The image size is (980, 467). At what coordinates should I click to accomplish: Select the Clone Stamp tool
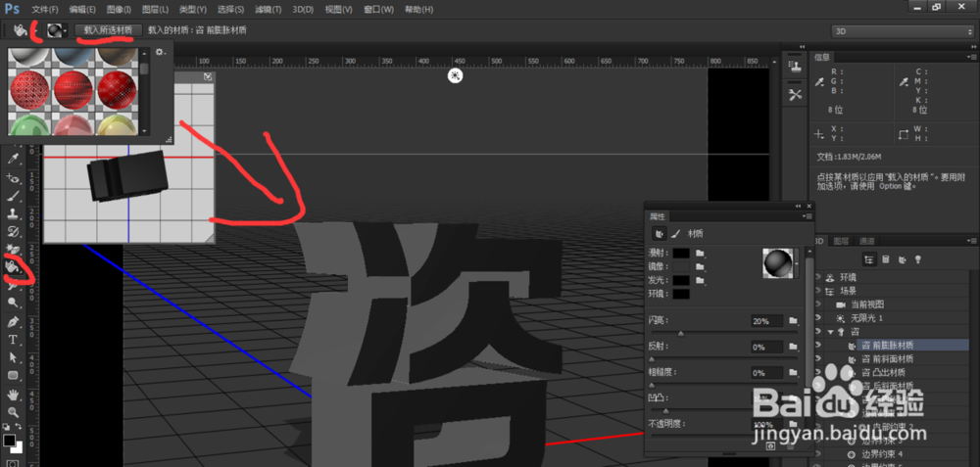14,212
